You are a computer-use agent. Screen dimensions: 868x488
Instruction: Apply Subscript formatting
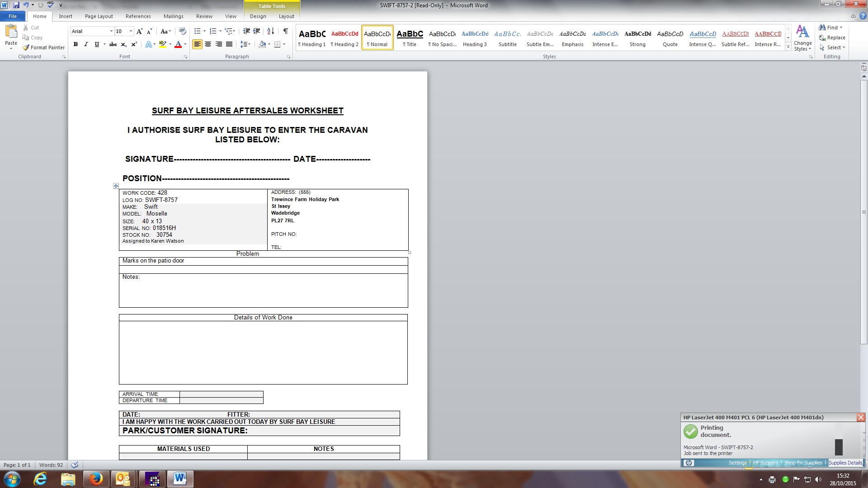coord(124,44)
